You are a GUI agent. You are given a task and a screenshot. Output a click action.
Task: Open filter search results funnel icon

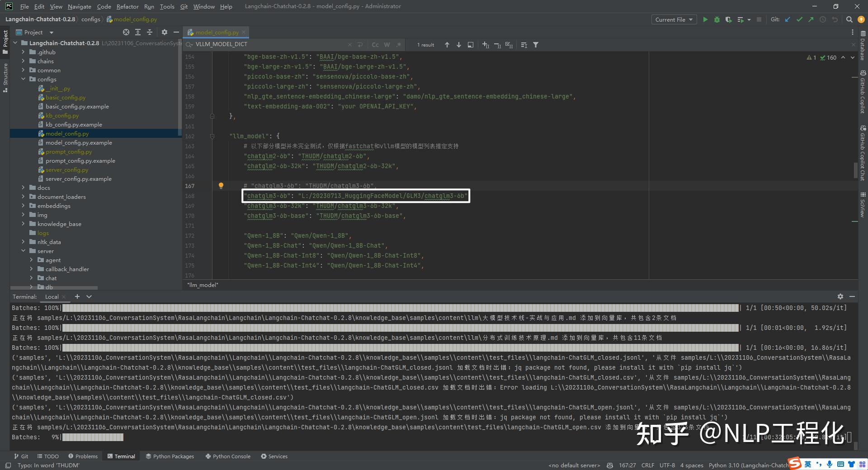point(536,45)
